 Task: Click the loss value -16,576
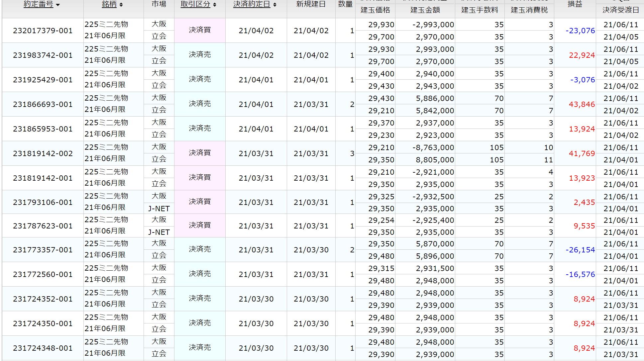click(x=580, y=274)
